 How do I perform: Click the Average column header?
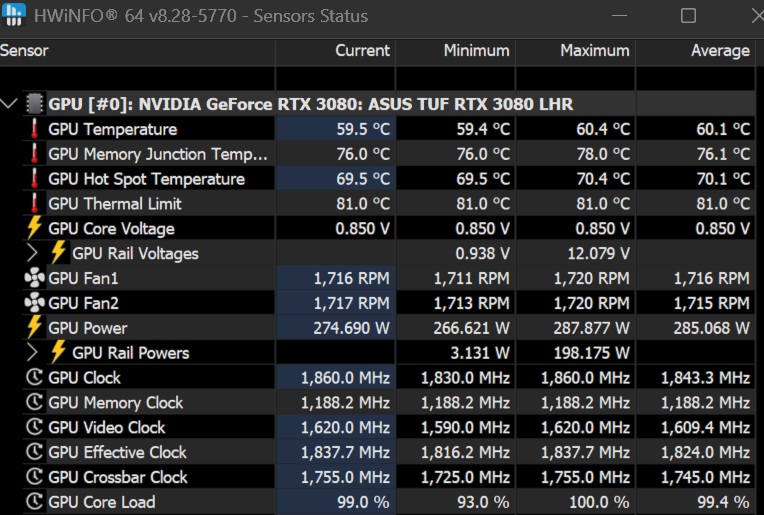point(696,51)
